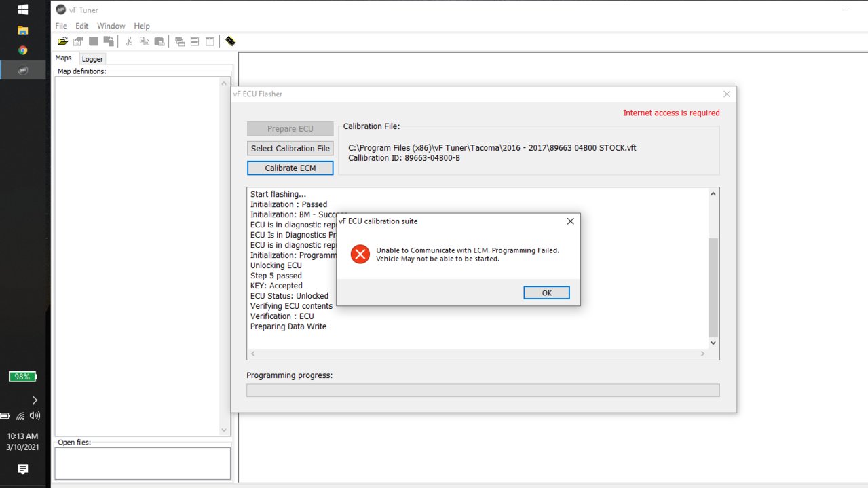Close the vF ECU Flasher window

coord(727,94)
